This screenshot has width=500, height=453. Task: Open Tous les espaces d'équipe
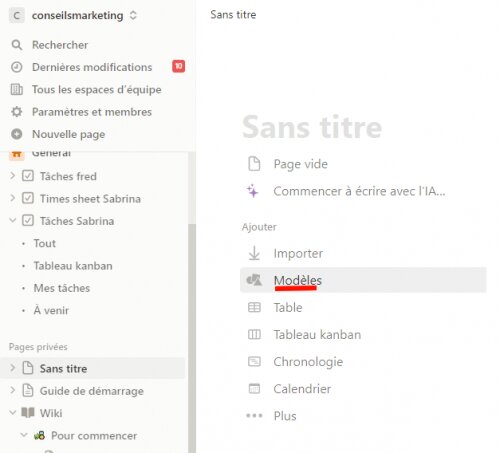pos(97,89)
